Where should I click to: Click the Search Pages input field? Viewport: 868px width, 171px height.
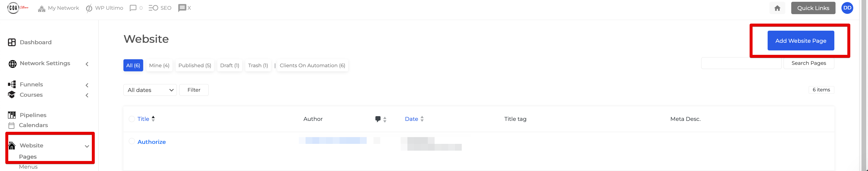point(741,63)
